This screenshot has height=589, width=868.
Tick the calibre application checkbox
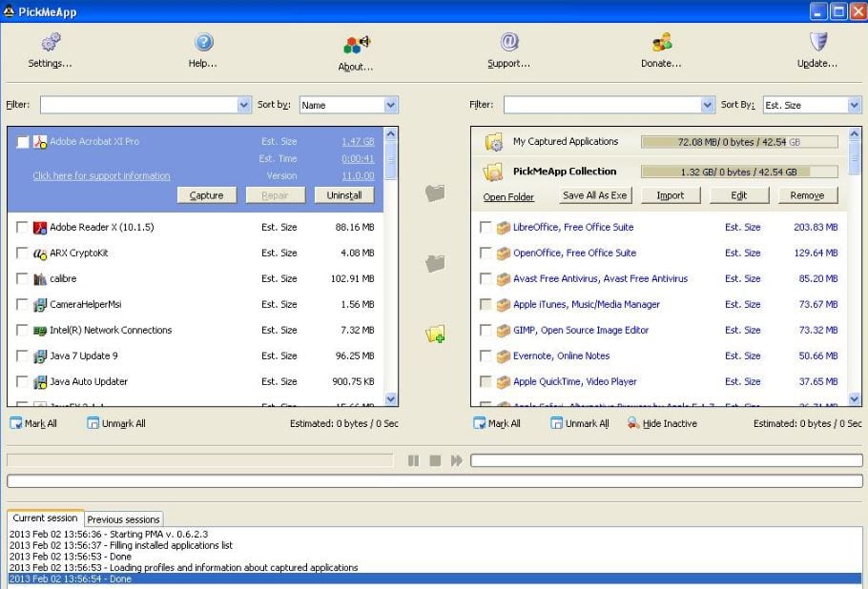[x=22, y=279]
